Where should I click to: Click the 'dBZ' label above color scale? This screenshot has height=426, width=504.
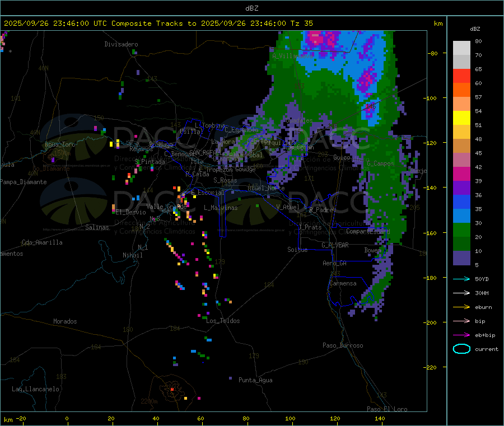click(475, 29)
